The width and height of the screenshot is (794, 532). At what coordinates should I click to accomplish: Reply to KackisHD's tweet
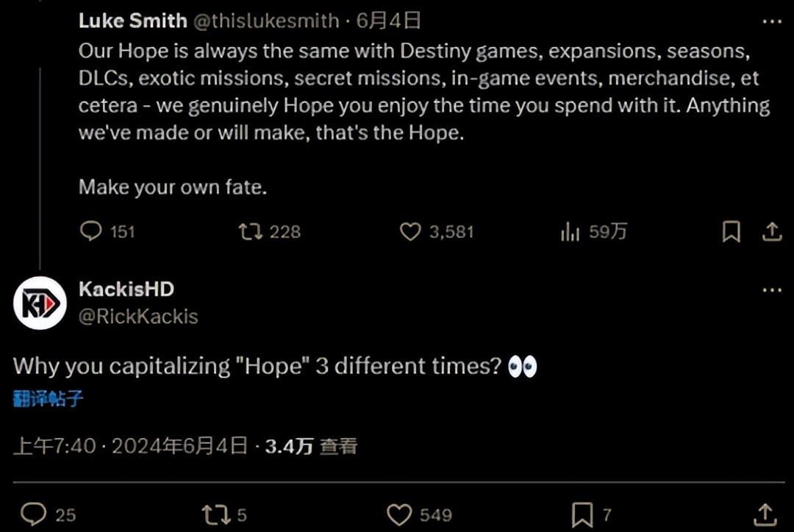click(x=33, y=514)
